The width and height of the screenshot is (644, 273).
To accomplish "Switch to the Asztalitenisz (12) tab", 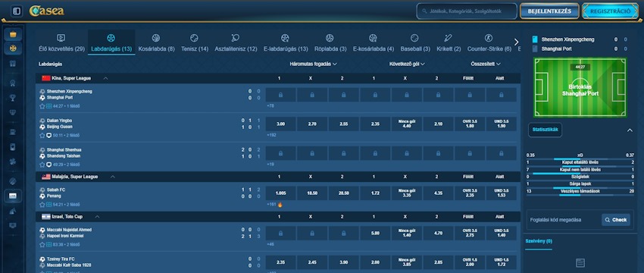I will tap(236, 42).
